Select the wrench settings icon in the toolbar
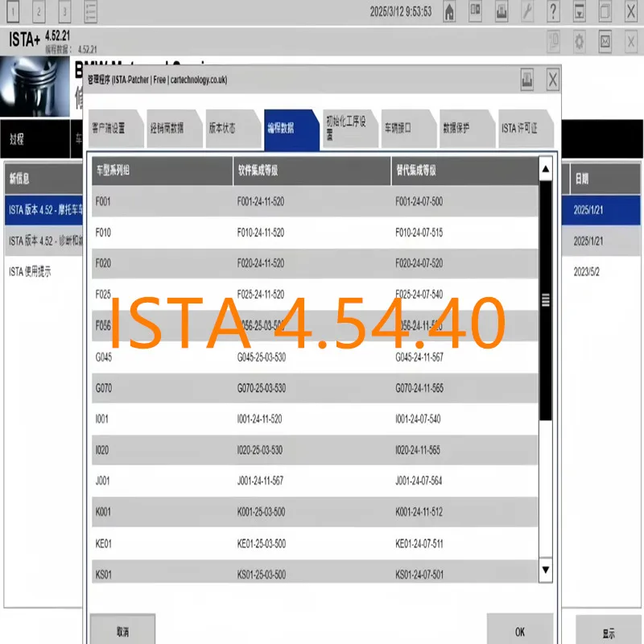The image size is (644, 644). (527, 12)
